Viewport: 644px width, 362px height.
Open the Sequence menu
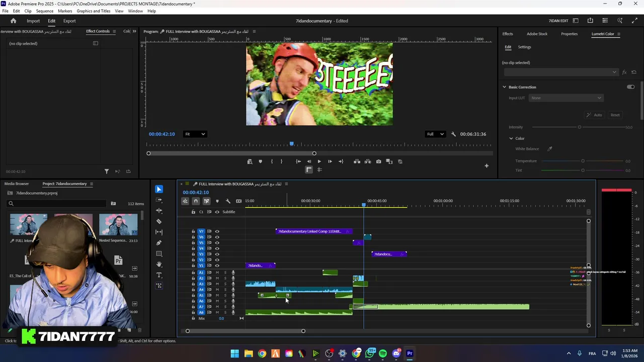point(45,11)
